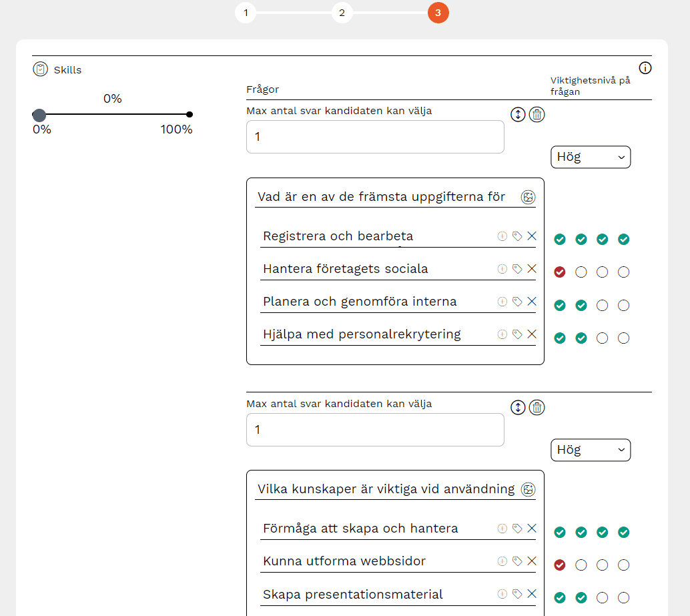Click tag icon on 'Hantera företagets sociala'

click(x=517, y=269)
